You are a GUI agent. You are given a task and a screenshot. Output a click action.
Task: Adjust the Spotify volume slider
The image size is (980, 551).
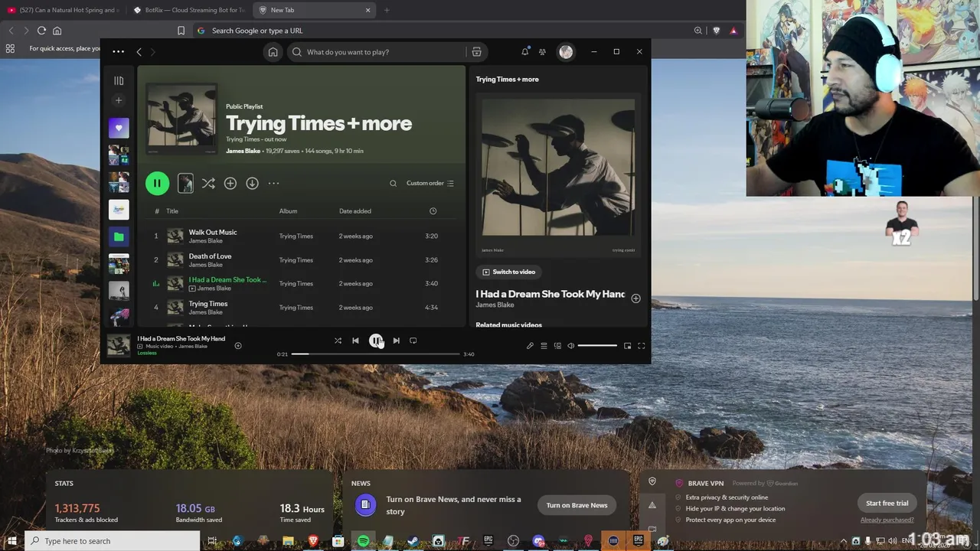[x=597, y=346]
